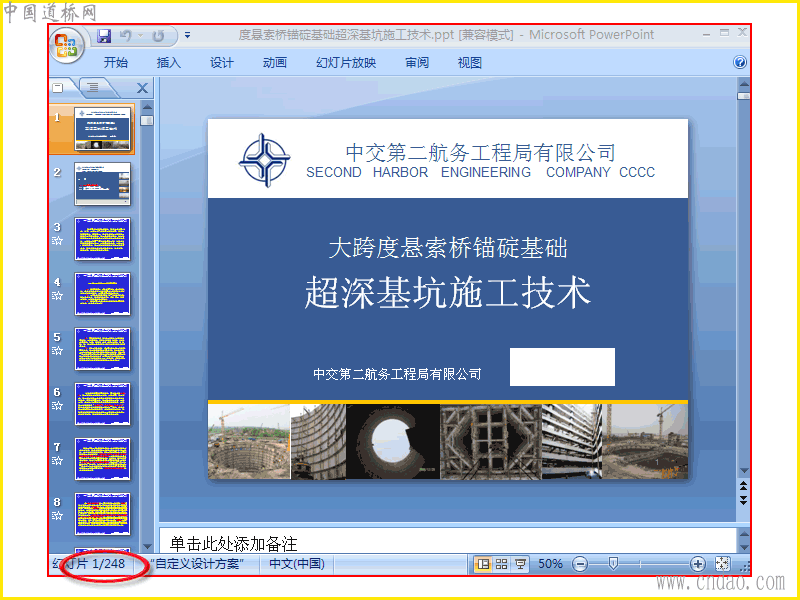Open the 开始 ribbon tab
800x600 pixels.
pos(116,63)
